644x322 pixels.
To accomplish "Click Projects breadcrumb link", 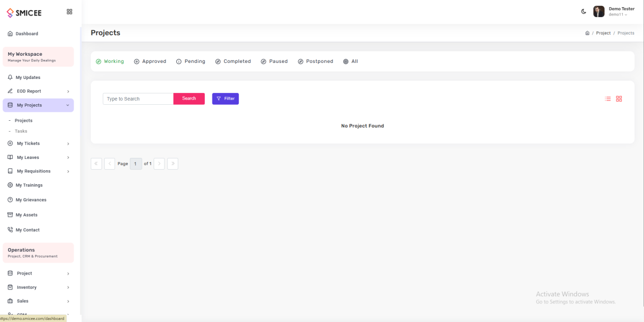I will [626, 33].
